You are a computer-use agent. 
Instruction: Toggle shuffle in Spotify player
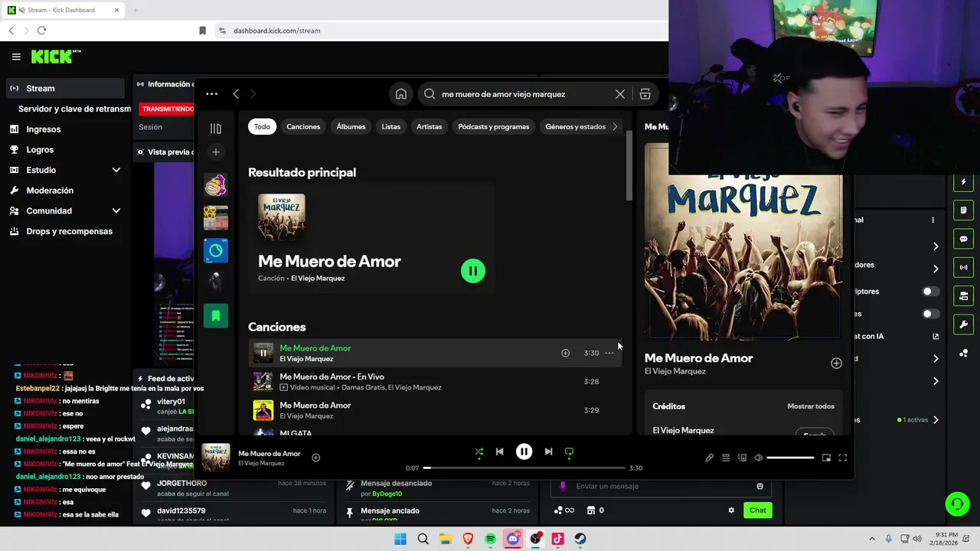click(479, 452)
